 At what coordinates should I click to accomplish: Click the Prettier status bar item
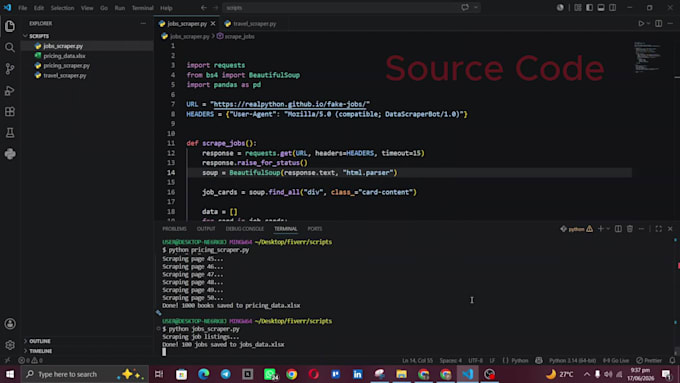click(649, 360)
